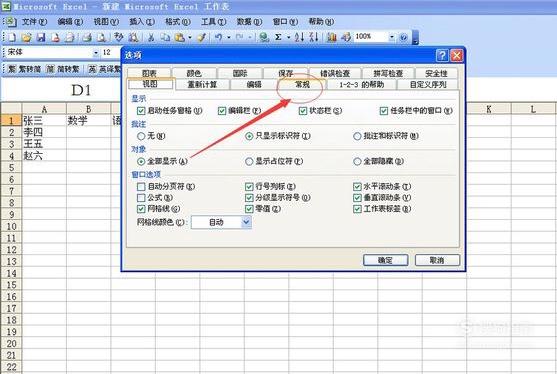Open the Tools (工具) menu
The width and height of the screenshot is (557, 374).
(x=213, y=22)
